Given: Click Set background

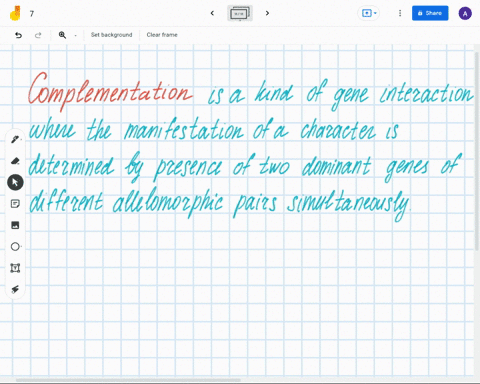Looking at the screenshot, I should (111, 35).
